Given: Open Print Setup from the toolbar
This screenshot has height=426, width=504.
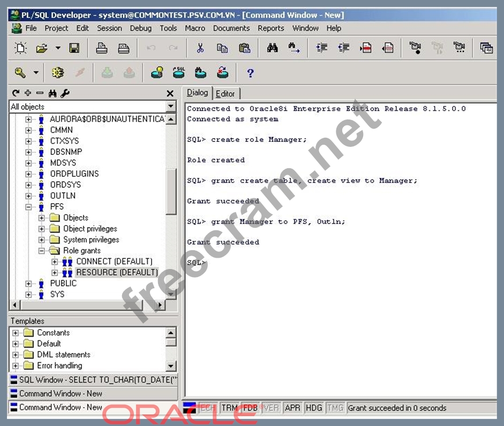Looking at the screenshot, I should (x=123, y=48).
